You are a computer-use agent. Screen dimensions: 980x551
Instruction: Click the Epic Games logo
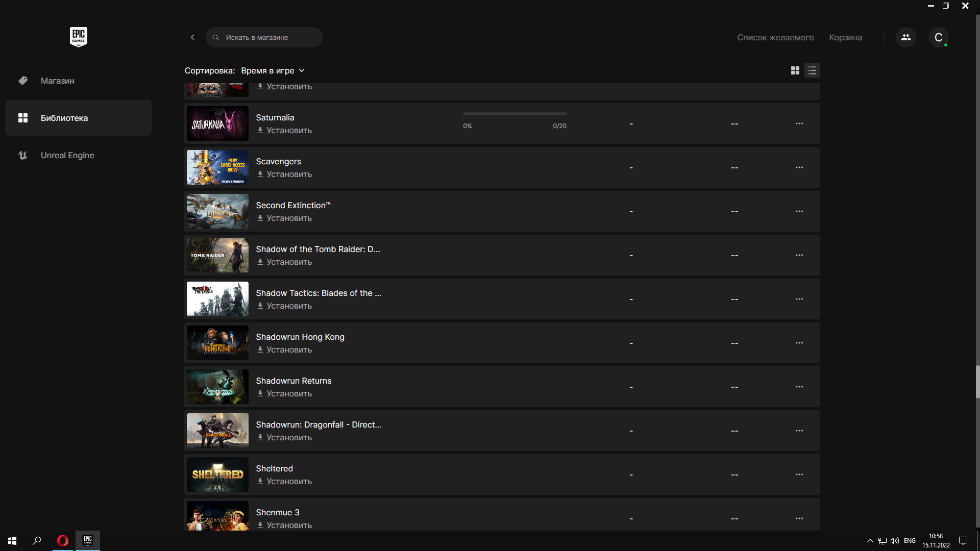pos(78,37)
